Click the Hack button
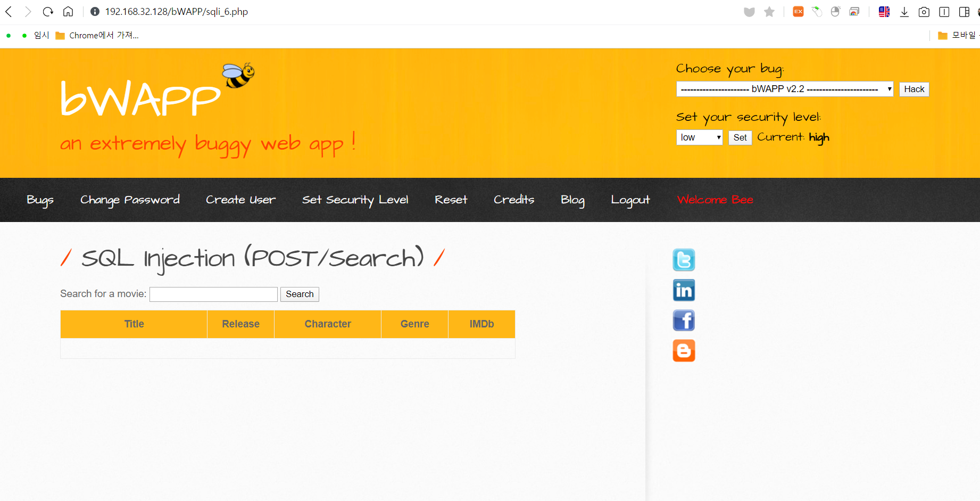 [914, 89]
